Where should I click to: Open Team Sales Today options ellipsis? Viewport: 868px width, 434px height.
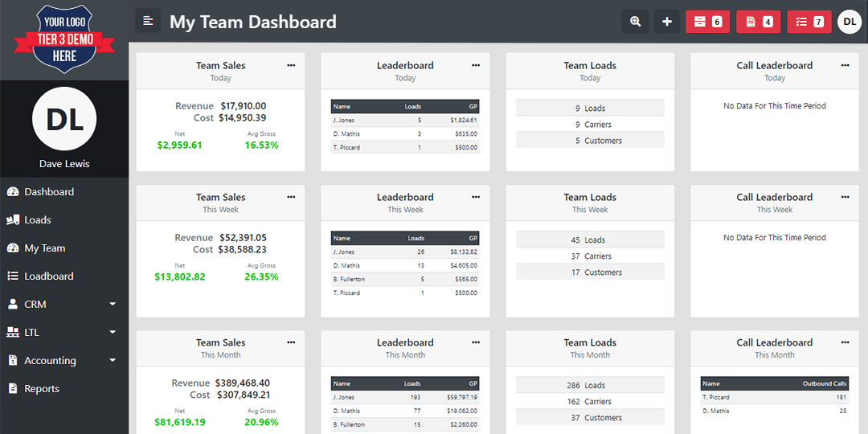291,65
